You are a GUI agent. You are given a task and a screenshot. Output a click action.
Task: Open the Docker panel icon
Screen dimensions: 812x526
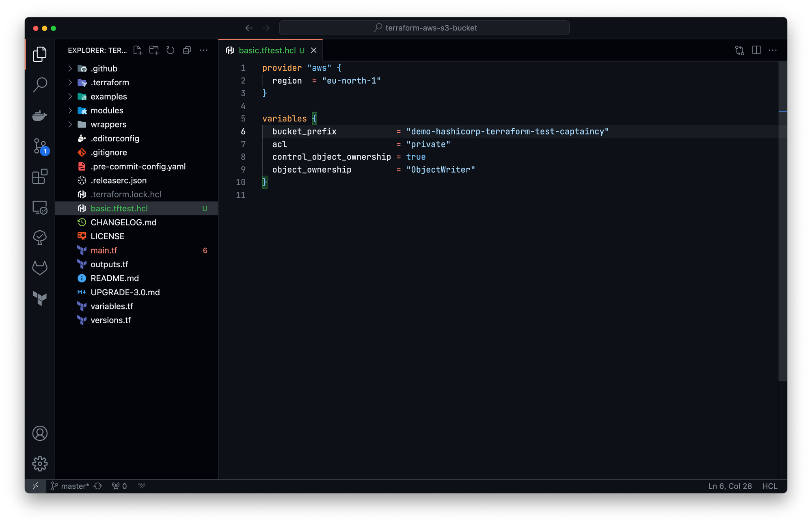tap(40, 115)
